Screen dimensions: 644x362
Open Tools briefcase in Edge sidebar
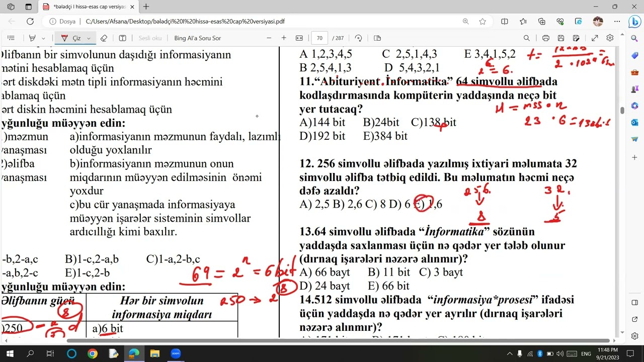635,72
